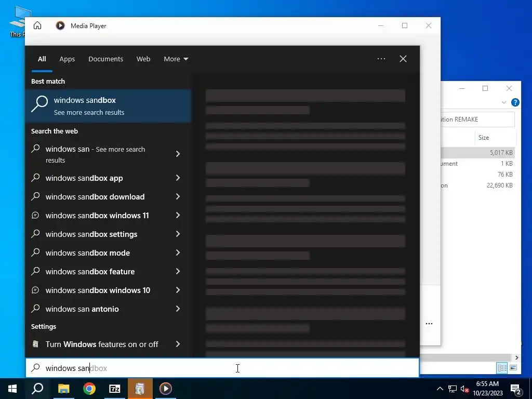532x399 pixels.
Task: Open the clock showing 6:55 AM
Action: coord(487,389)
